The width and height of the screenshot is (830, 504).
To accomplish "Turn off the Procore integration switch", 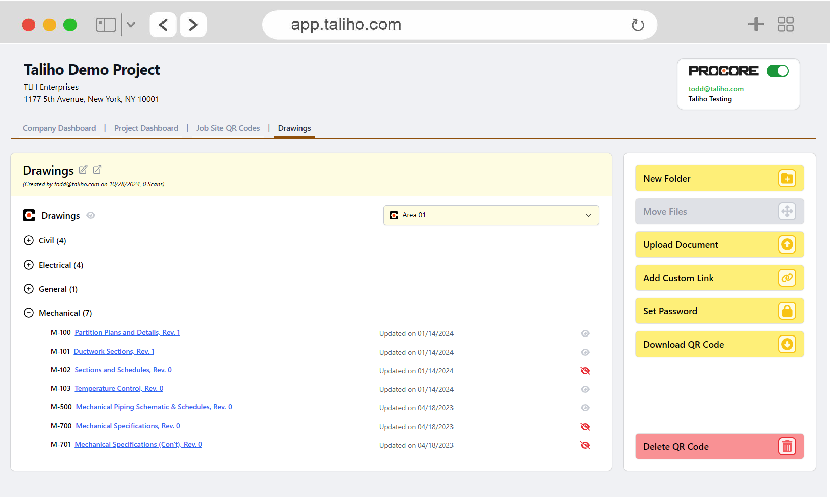I will point(777,71).
